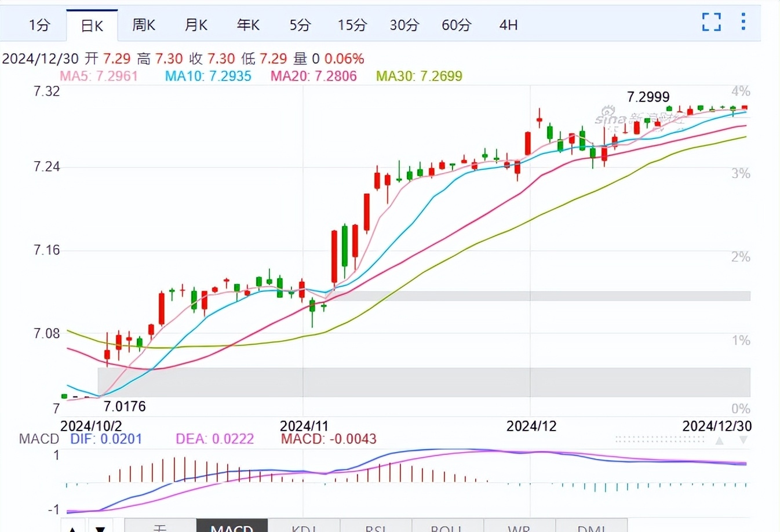Switch to the 月K monthly tab
780x532 pixels.
point(196,25)
